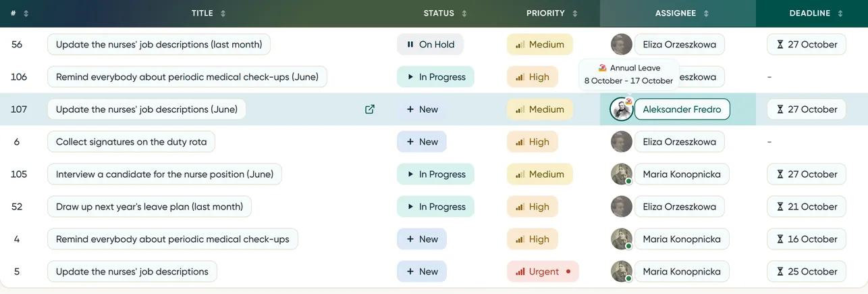Click task number 105
Screen dimensions: 868x294
pos(19,174)
